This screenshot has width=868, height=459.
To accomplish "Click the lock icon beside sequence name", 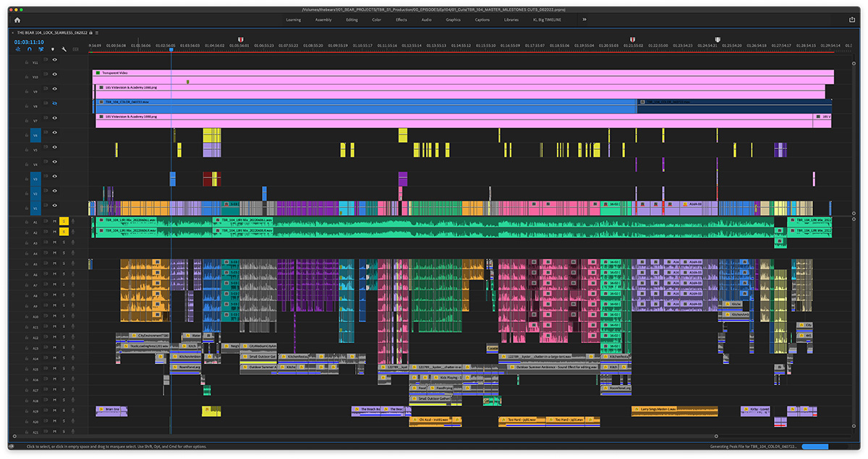I will tap(90, 33).
